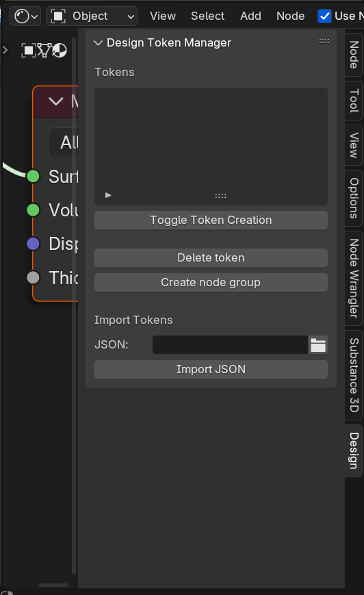The image size is (364, 595).
Task: Open the node target All dropdown
Action: (x=64, y=142)
